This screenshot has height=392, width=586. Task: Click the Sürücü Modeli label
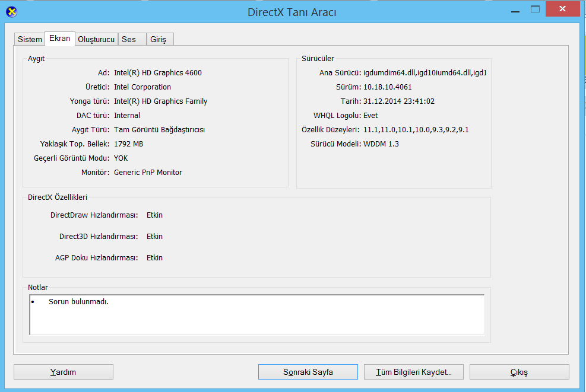tap(335, 144)
